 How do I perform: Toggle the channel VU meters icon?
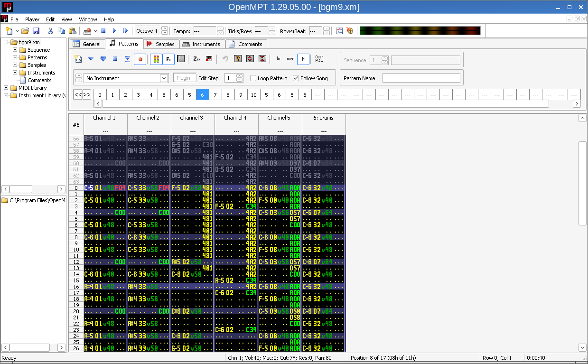click(155, 59)
